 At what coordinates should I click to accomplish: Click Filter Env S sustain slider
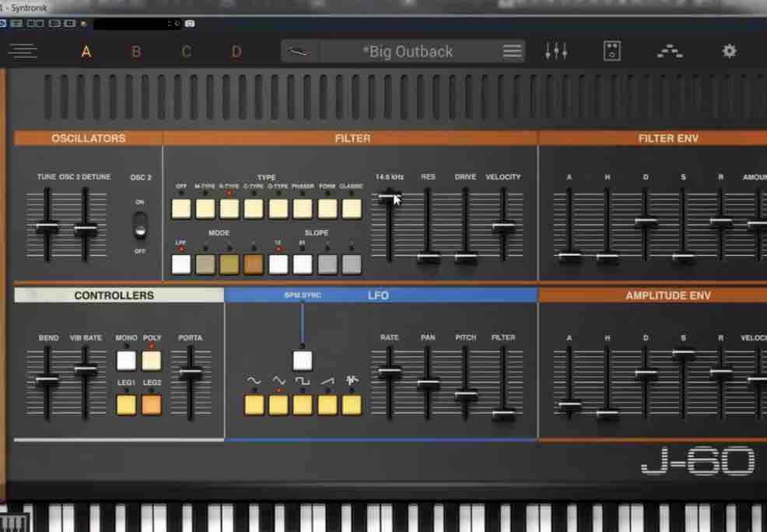click(683, 256)
